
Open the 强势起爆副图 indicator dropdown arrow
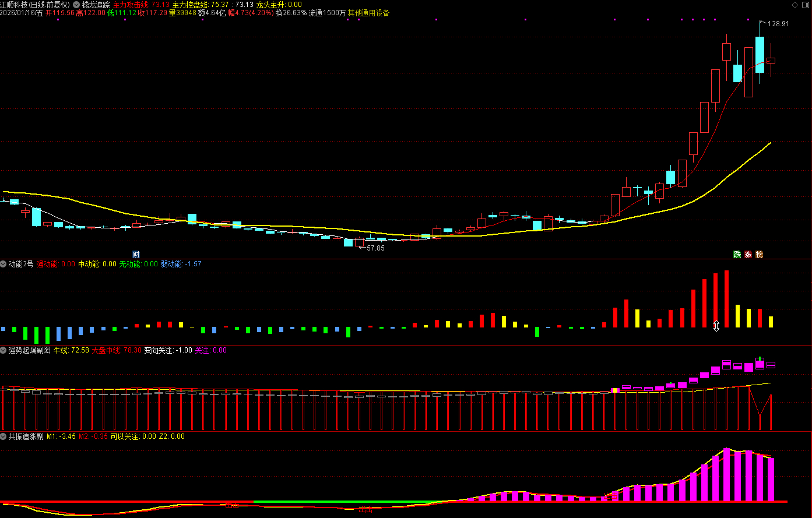click(3, 350)
